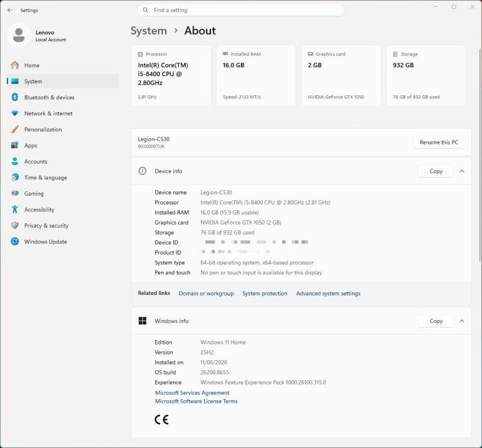Open Accessibility settings
This screenshot has height=448, width=482.
tap(63, 209)
